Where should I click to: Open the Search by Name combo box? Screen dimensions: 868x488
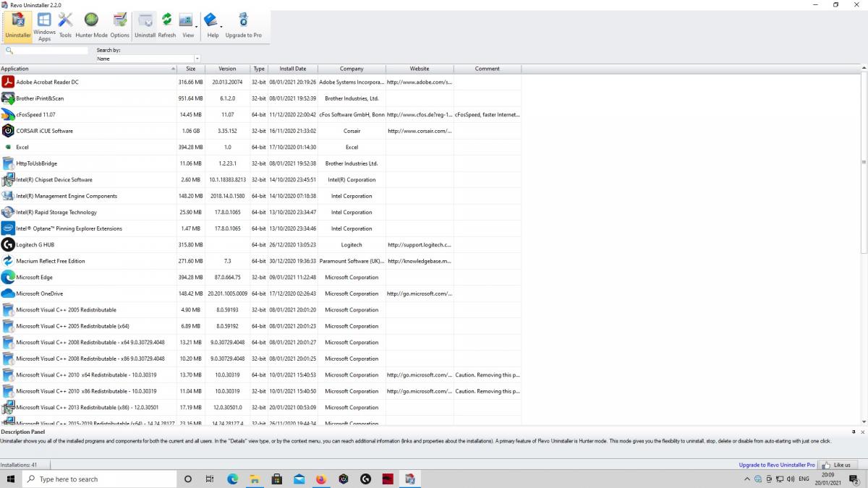(148, 59)
